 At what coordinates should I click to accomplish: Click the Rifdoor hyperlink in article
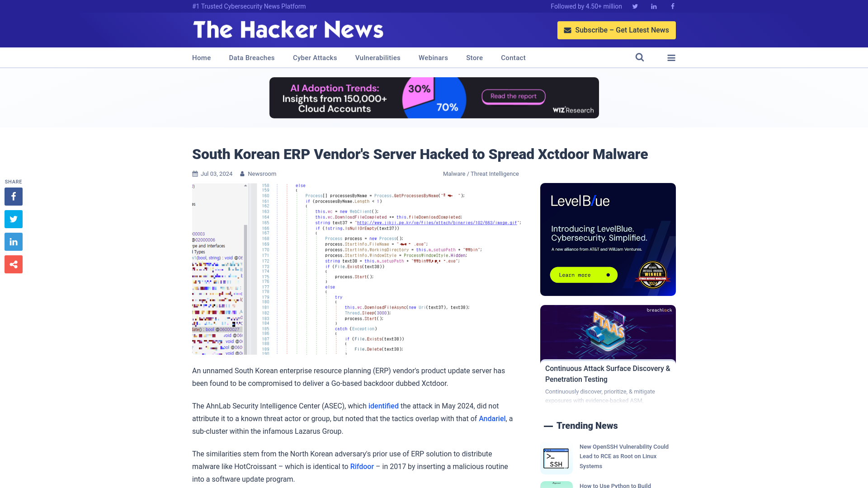tap(362, 467)
